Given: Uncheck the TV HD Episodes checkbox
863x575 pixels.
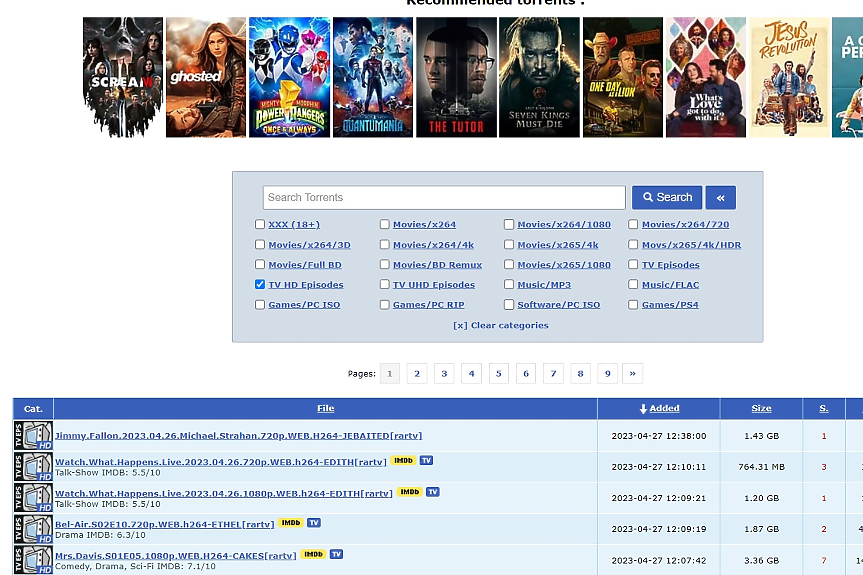Looking at the screenshot, I should tap(260, 285).
